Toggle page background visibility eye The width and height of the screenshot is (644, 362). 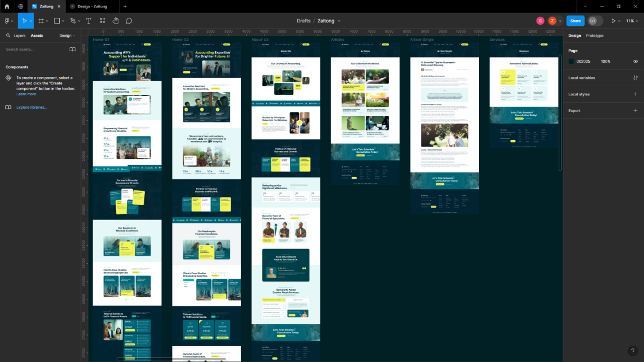tap(635, 61)
